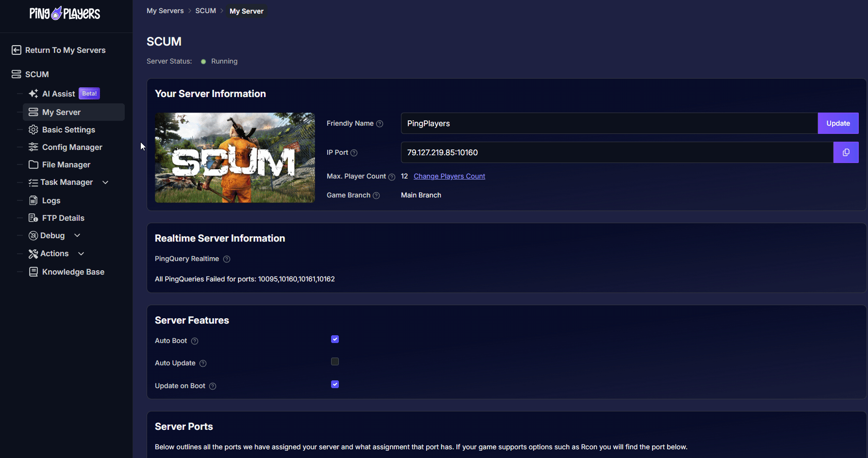Click the Friendly Name input field
868x458 pixels.
tap(609, 123)
